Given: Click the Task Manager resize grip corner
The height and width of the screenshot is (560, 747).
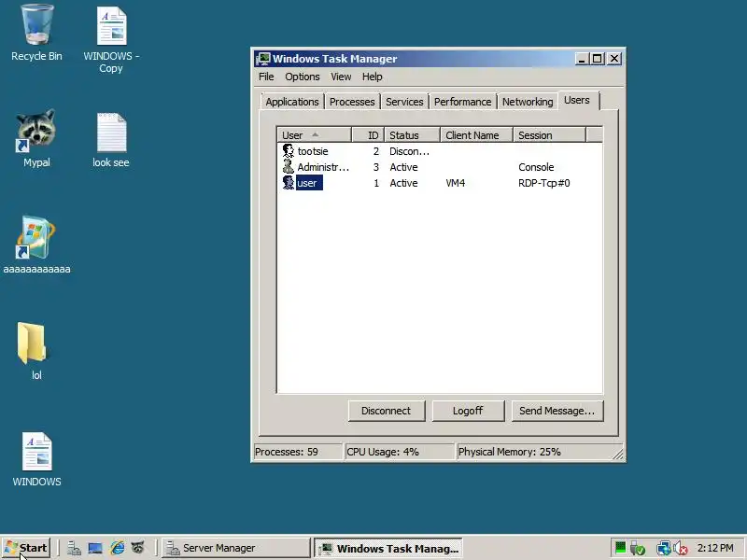Looking at the screenshot, I should (x=617, y=455).
